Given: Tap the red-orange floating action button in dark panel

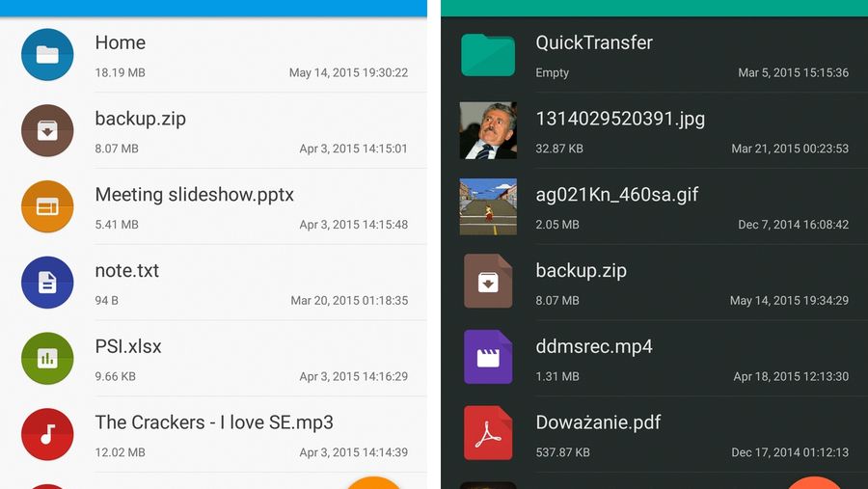Looking at the screenshot, I should tap(813, 482).
